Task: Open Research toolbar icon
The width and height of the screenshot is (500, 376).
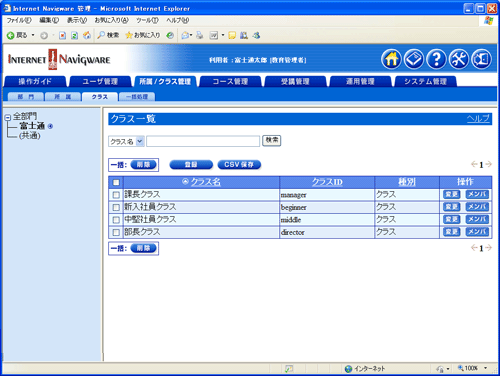Action: (244, 35)
